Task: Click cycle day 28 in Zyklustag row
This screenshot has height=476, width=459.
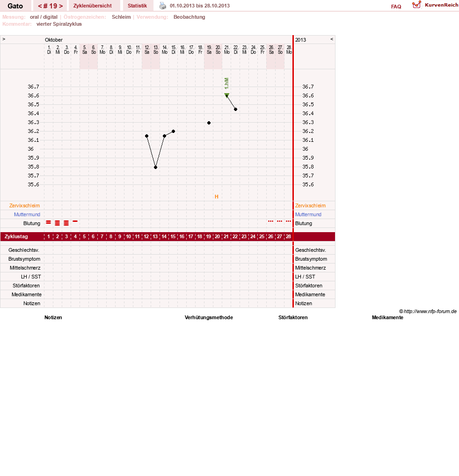Action: pos(288,236)
